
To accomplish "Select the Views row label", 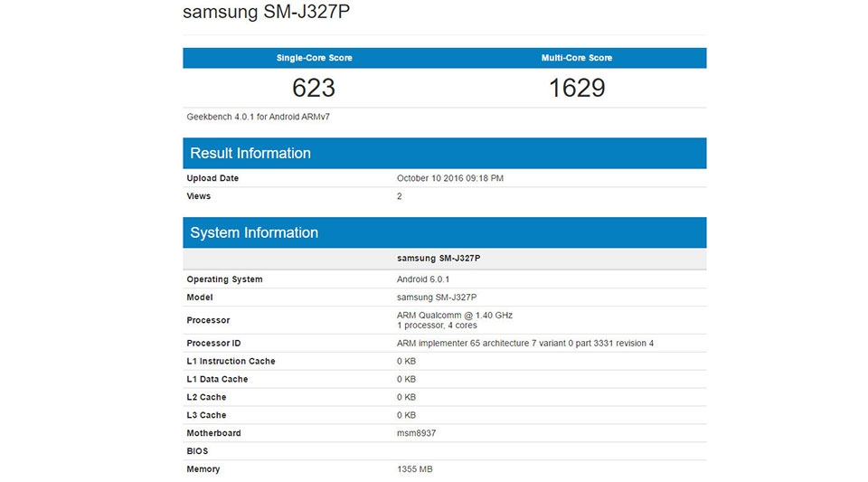I will [x=198, y=196].
